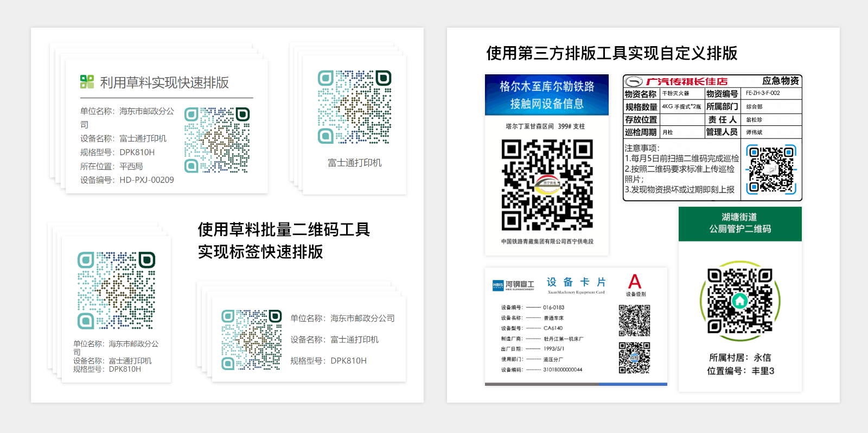Click the note 1.每月5日前扫描二维码完成巡检
The height and width of the screenshot is (433, 868).
coord(682,158)
